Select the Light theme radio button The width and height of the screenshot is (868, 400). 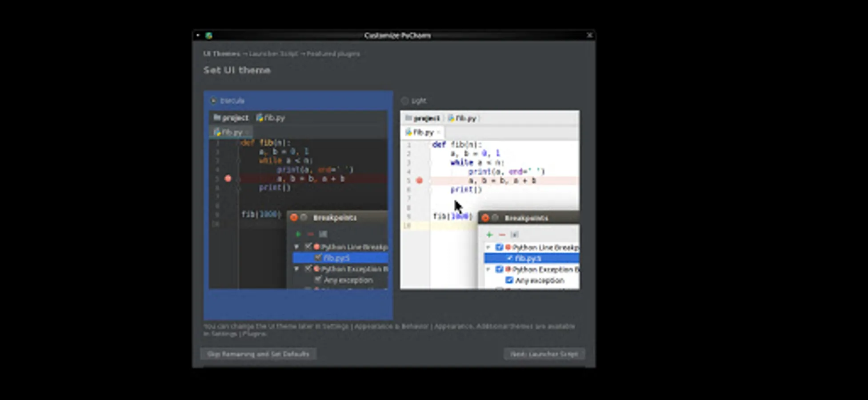[x=405, y=101]
